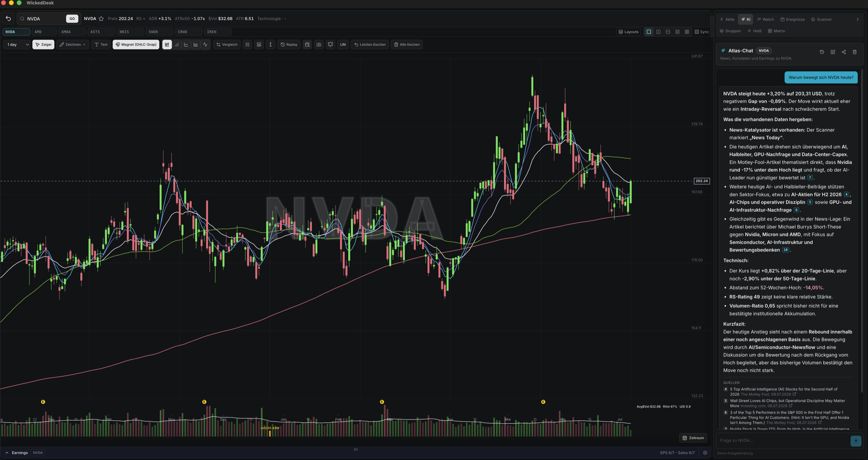
Task: Click the GO button
Action: coord(72,19)
